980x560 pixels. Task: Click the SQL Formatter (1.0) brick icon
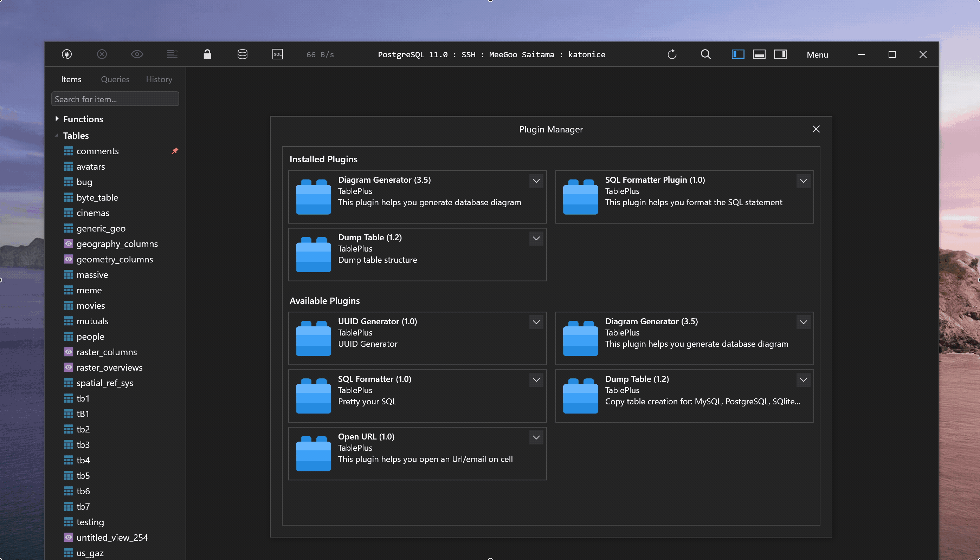click(x=313, y=396)
